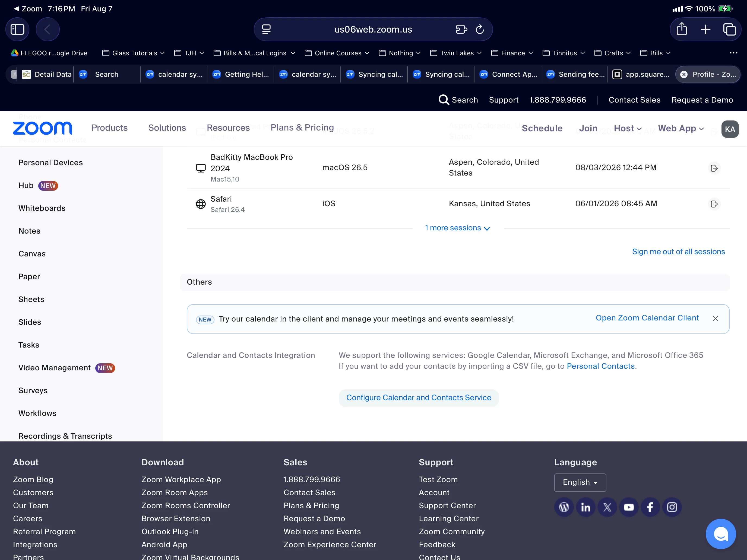The height and width of the screenshot is (560, 747).
Task: Switch to the Detail Data tab
Action: pos(47,74)
